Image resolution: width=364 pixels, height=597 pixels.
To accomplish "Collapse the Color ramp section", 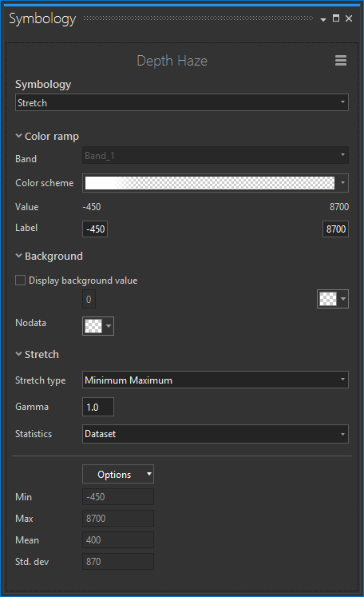I will (18, 136).
